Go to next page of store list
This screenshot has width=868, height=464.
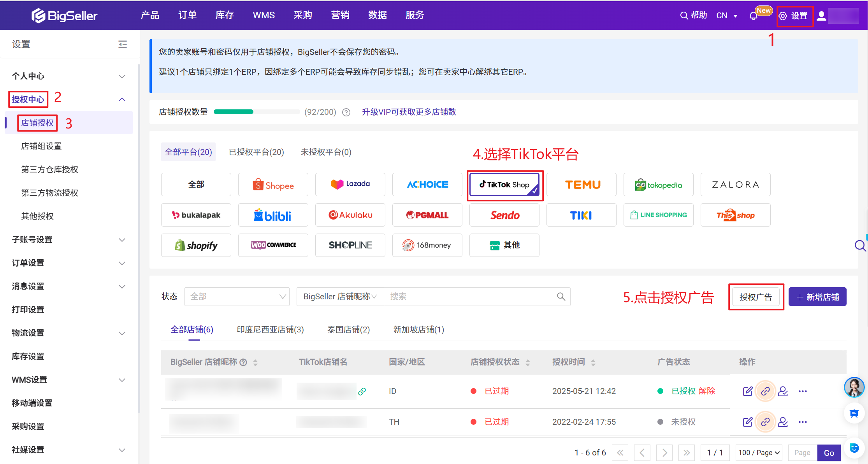pos(664,453)
